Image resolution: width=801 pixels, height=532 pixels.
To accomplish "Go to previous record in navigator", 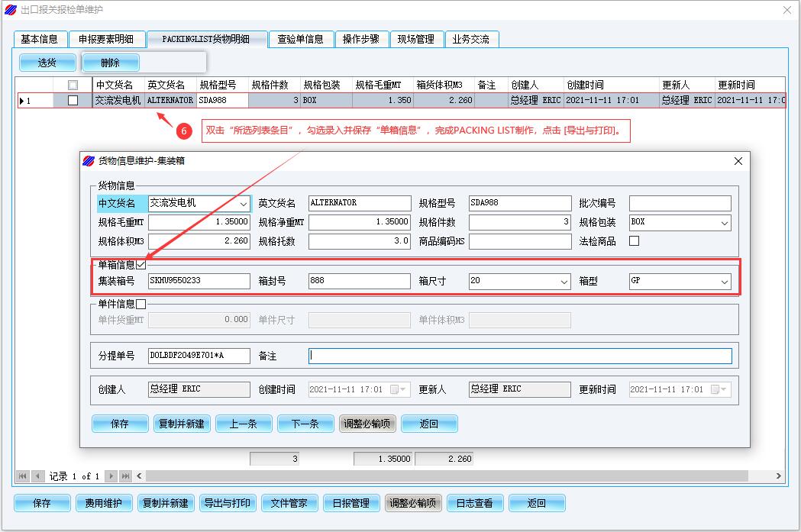I will coord(37,476).
